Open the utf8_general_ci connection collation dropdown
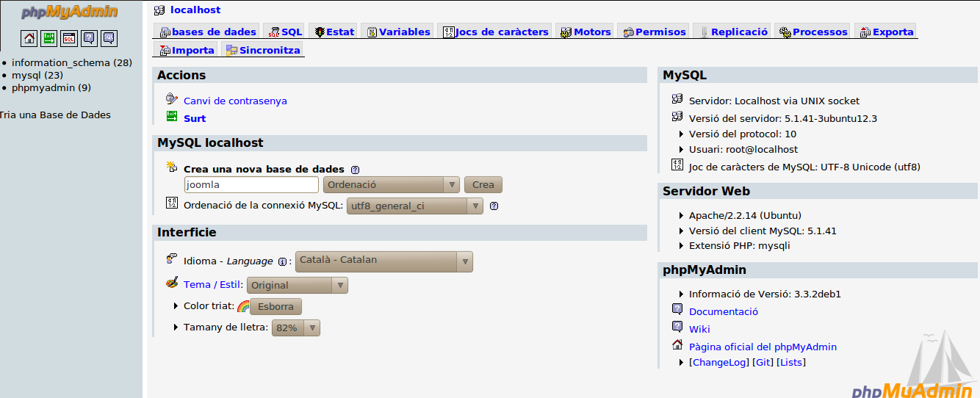Screen dimensions: 980x398 coord(414,206)
